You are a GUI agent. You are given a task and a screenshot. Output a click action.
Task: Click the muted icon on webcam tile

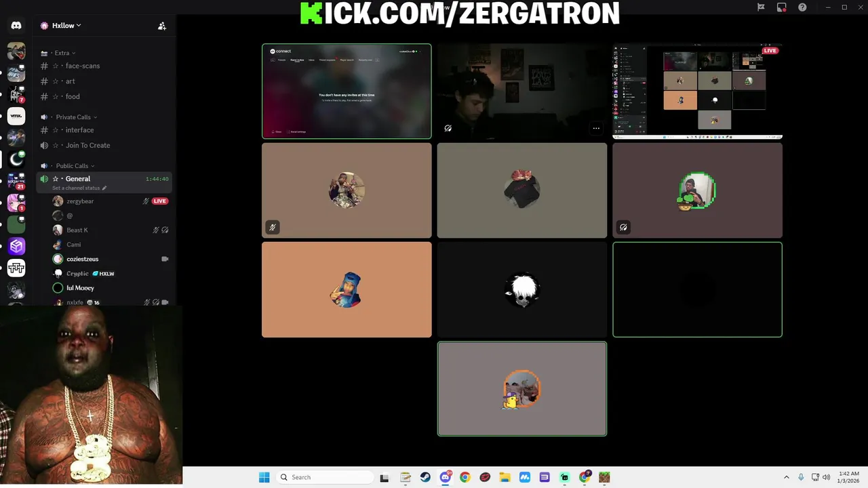pos(448,128)
